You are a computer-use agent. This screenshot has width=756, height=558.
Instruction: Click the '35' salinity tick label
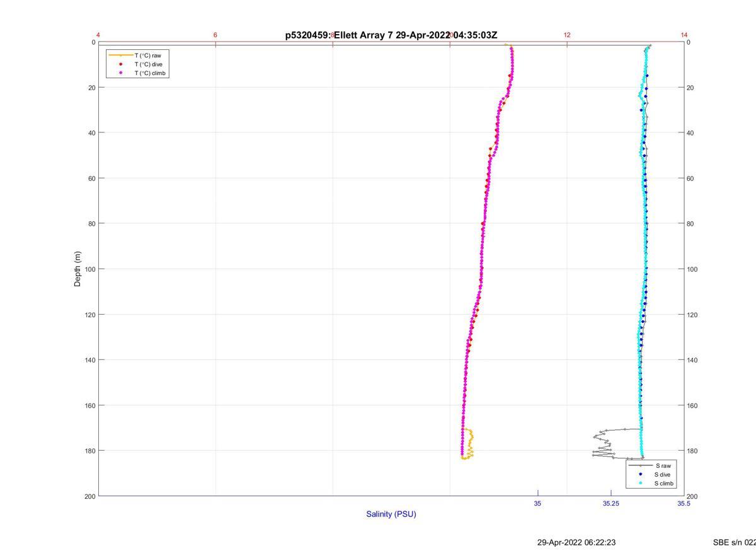(537, 504)
